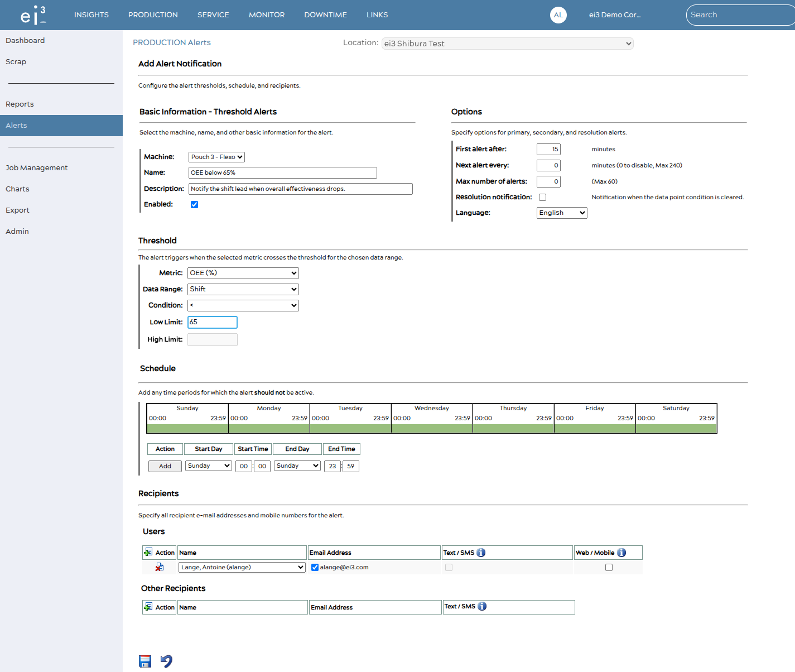This screenshot has height=672, width=795.
Task: Click add user icon in Users table
Action: [x=148, y=552]
